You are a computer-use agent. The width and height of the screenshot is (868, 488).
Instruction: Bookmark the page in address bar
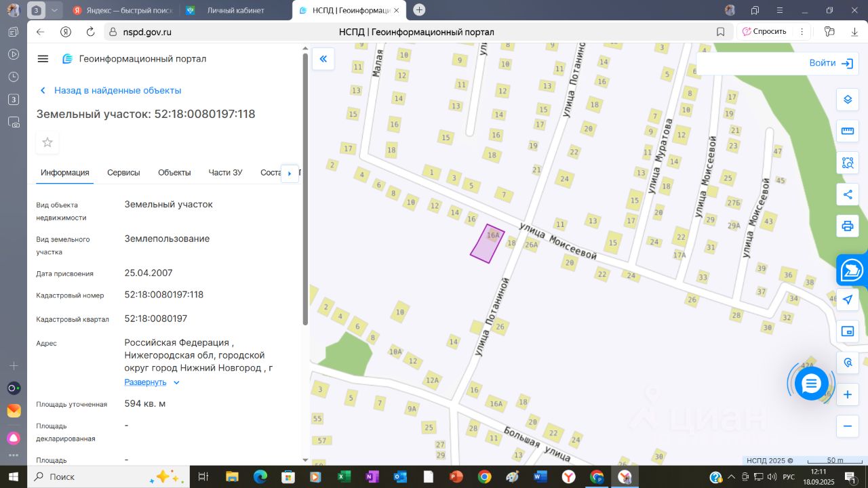[721, 32]
